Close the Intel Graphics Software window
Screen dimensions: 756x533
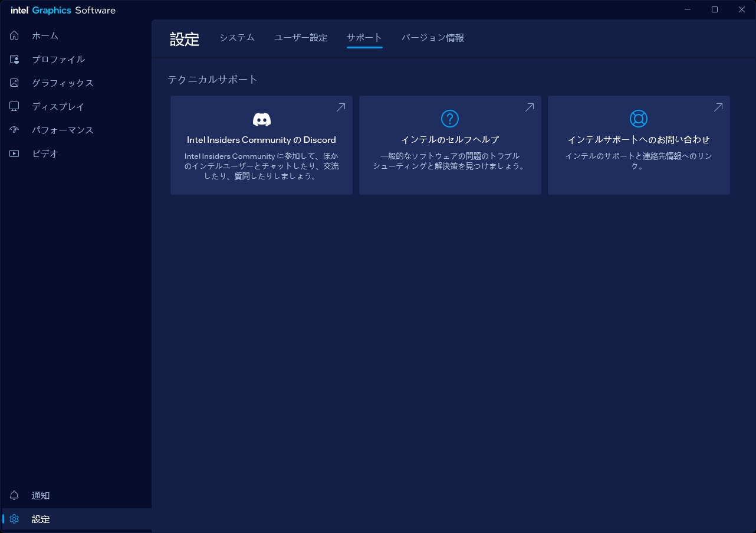point(742,9)
